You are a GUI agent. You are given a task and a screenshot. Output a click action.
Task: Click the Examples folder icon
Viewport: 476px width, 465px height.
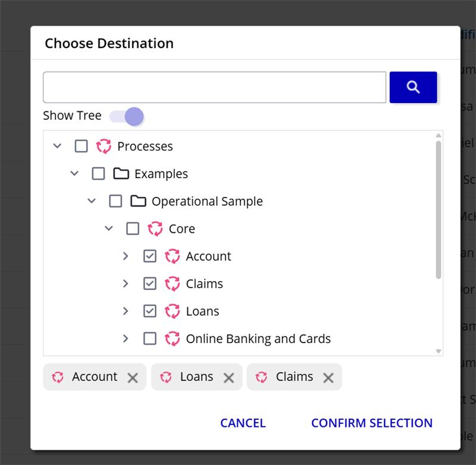(121, 174)
